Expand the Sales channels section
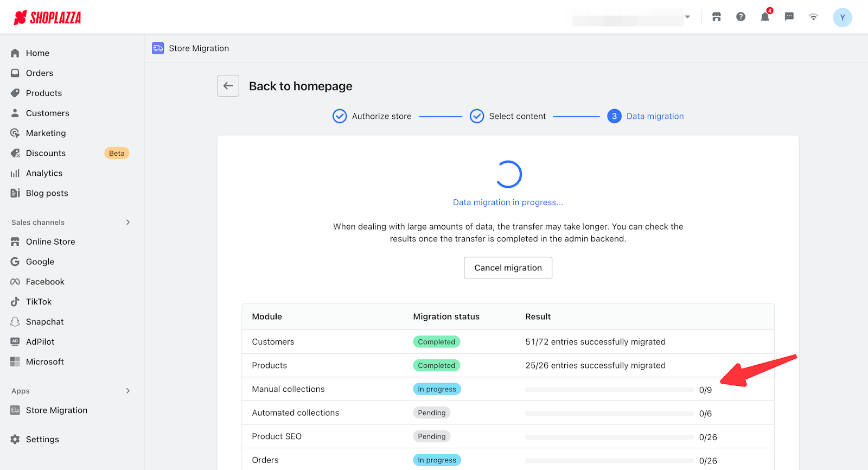Screen dimensions: 868x470 [x=128, y=222]
